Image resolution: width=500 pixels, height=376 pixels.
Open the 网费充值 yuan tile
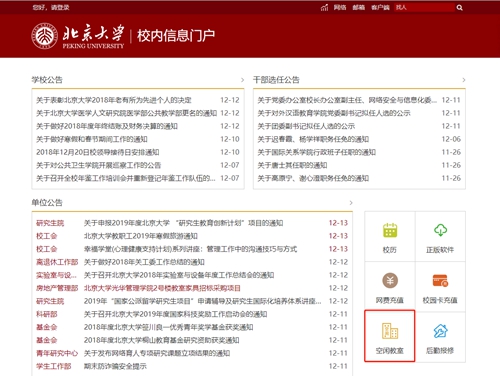coord(390,287)
